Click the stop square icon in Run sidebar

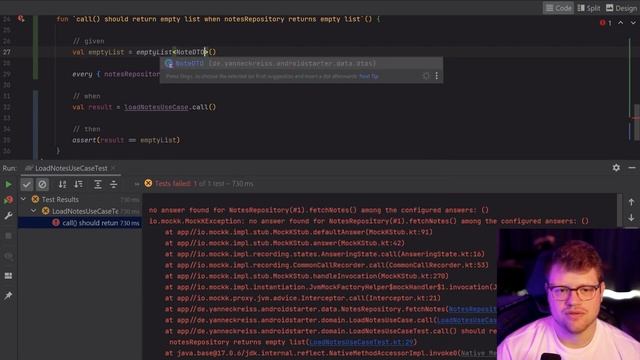pyautogui.click(x=8, y=236)
